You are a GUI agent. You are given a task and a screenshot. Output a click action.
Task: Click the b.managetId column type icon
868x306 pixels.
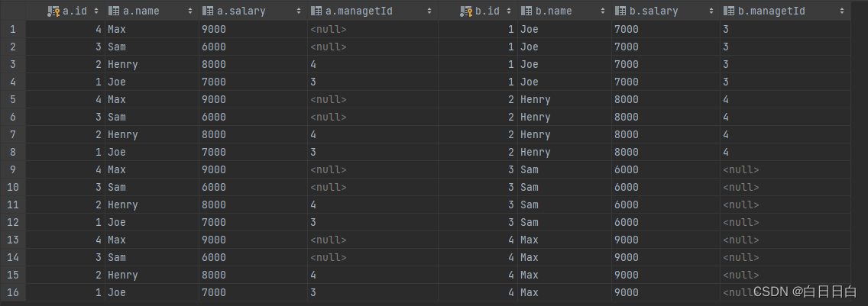729,11
